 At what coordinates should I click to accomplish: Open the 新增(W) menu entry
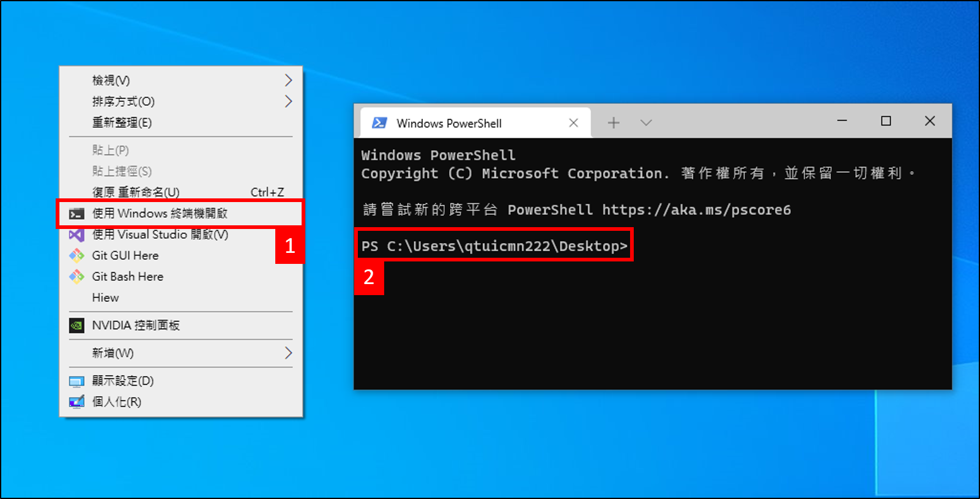tap(181, 353)
